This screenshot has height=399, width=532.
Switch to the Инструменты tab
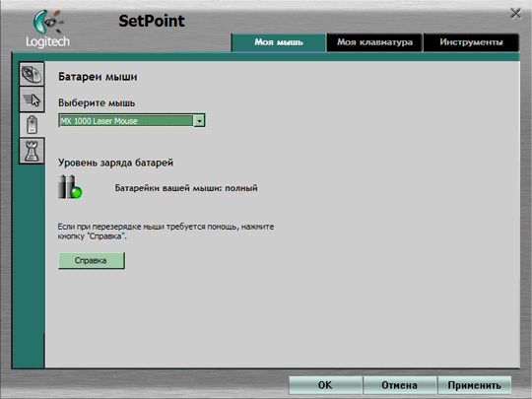pyautogui.click(x=471, y=42)
